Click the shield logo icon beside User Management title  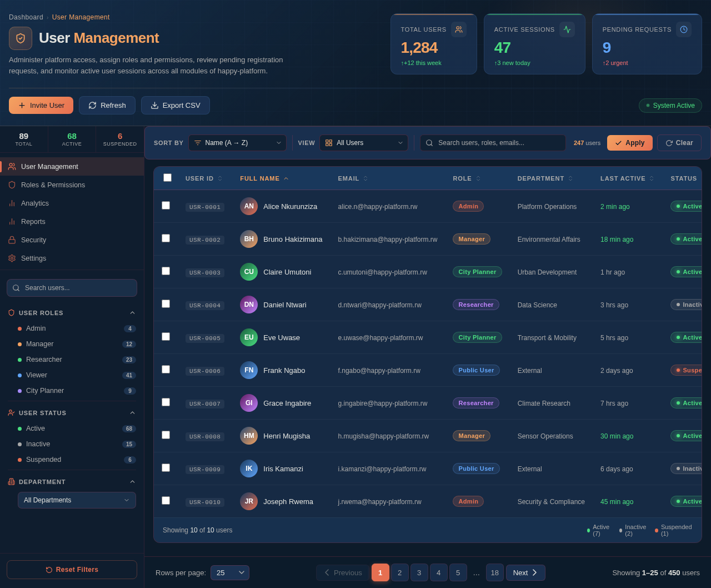pyautogui.click(x=21, y=38)
